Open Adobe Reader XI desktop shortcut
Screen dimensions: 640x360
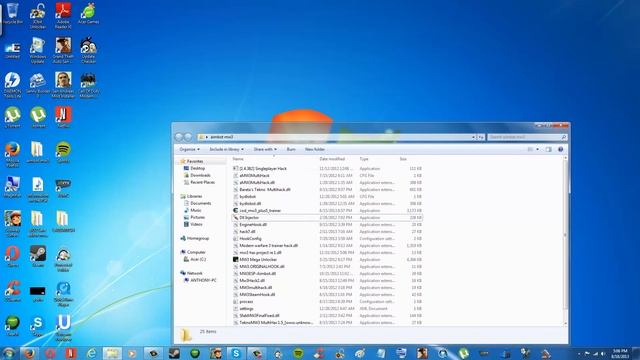[63, 15]
